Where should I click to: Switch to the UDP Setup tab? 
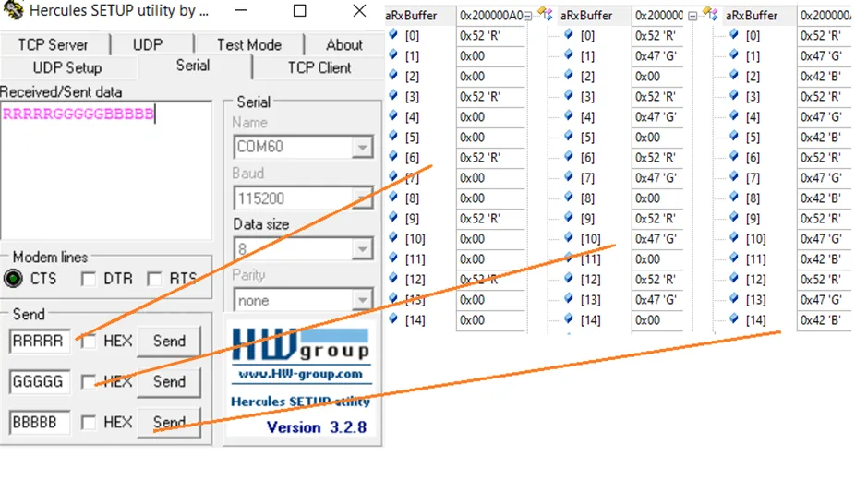click(67, 67)
